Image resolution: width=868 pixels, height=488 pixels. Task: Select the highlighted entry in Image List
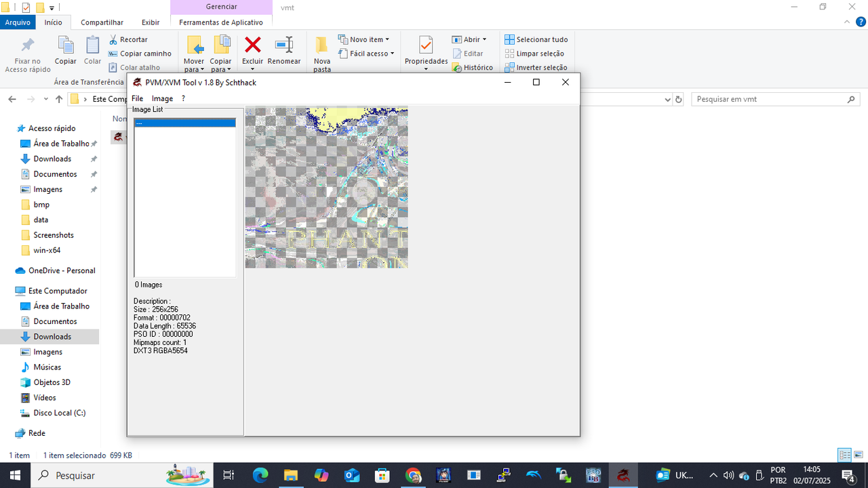(x=184, y=123)
